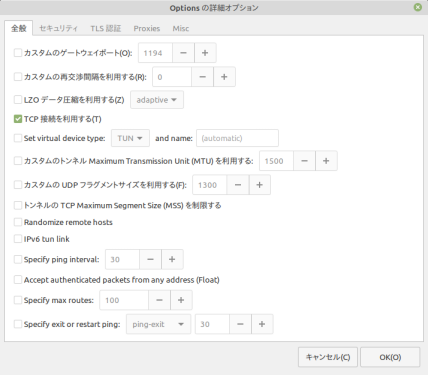Increase the custom gateway port value
This screenshot has width=428, height=375.
point(205,53)
